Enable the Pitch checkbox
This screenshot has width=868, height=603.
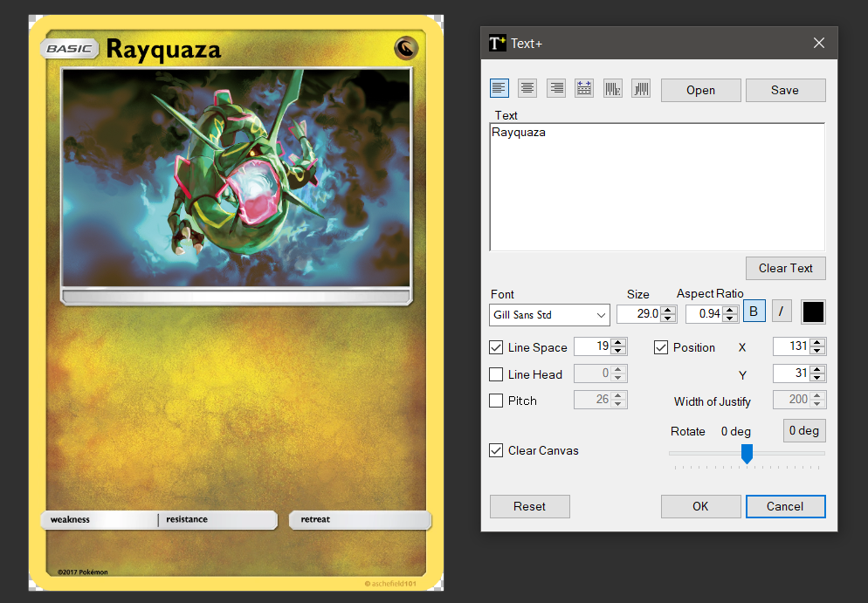coord(496,401)
